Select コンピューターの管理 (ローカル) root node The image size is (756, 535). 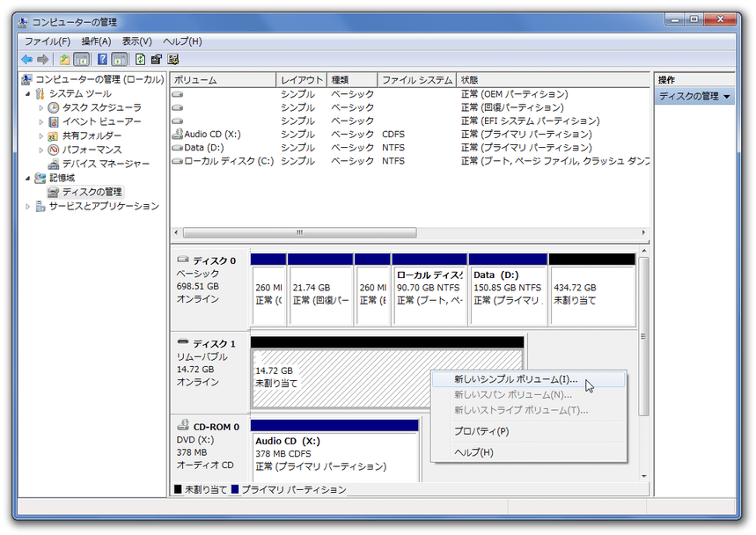pyautogui.click(x=99, y=79)
